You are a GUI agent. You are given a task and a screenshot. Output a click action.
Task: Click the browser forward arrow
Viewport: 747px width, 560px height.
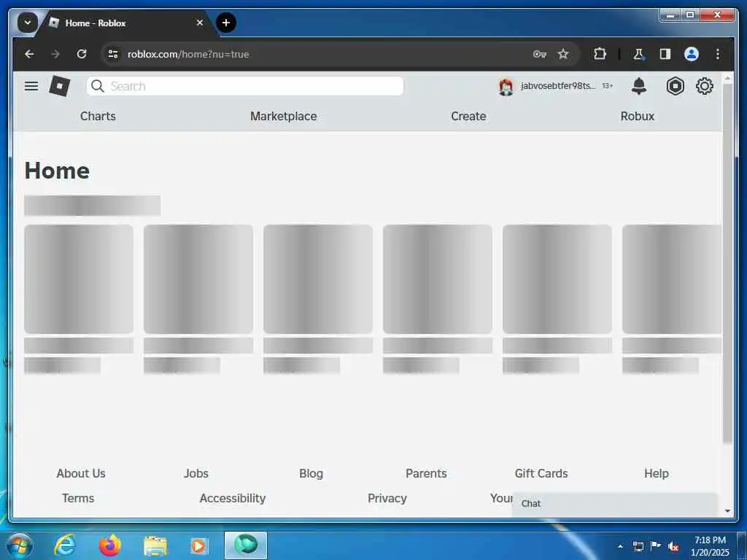[x=55, y=54]
